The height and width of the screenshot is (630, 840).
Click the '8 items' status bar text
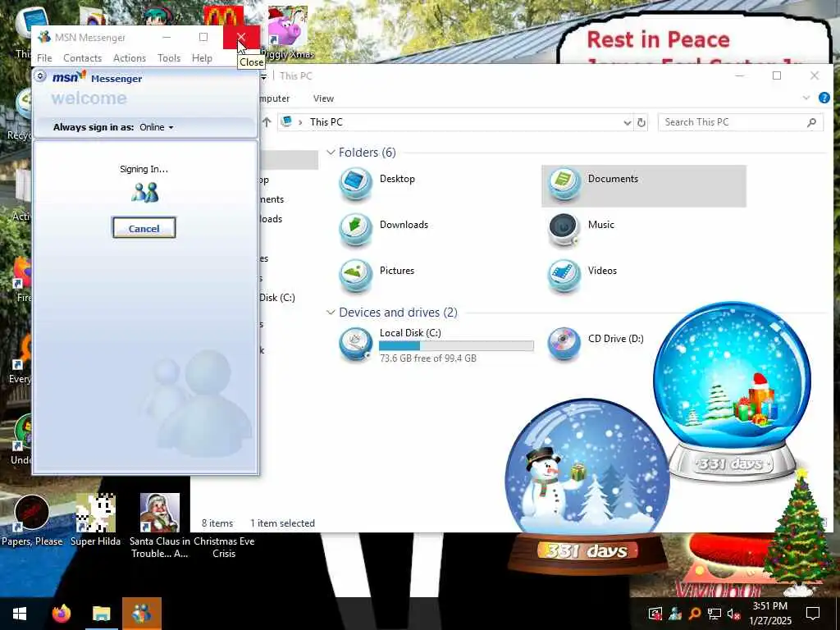pos(217,523)
